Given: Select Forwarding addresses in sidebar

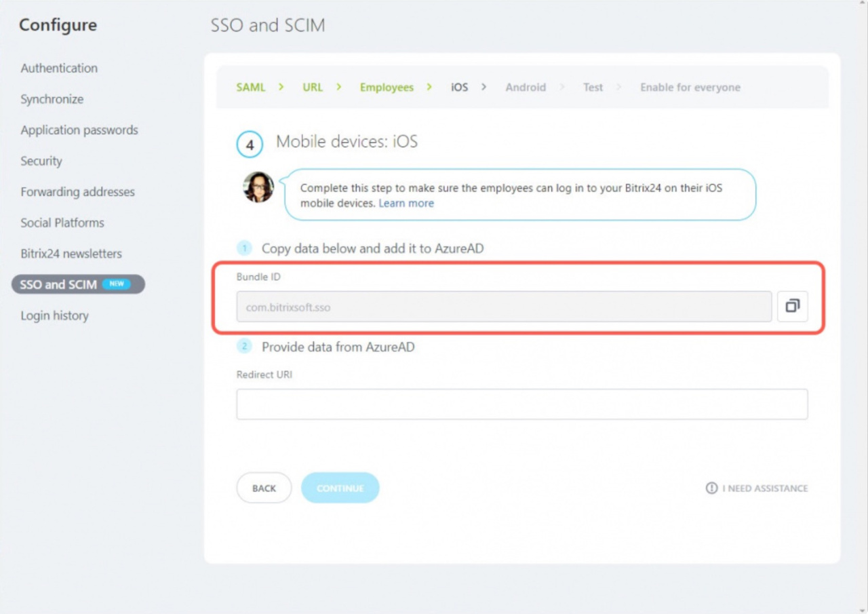Looking at the screenshot, I should point(78,192).
